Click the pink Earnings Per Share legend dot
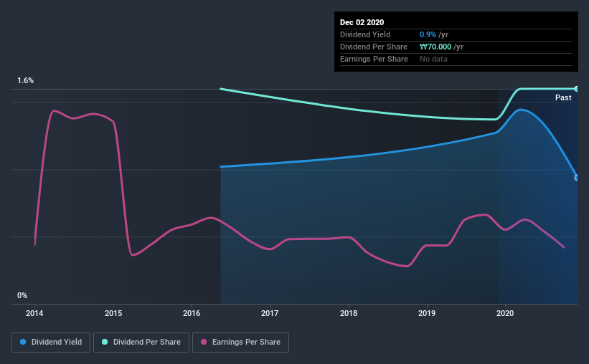The image size is (589, 364). [204, 342]
